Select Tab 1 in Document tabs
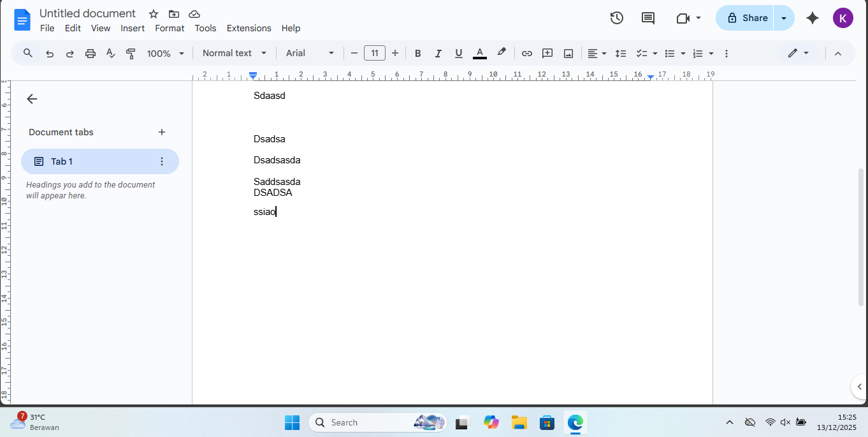The width and height of the screenshot is (868, 437). 62,161
